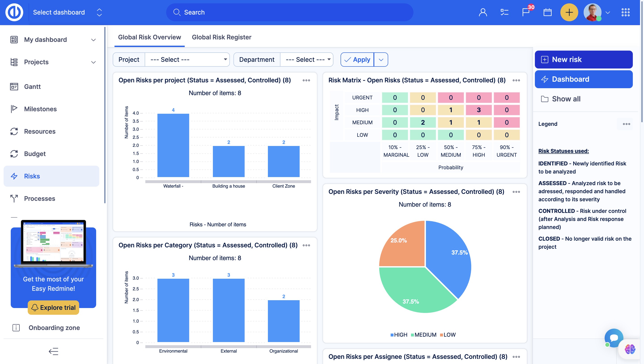The image size is (644, 364).
Task: Open the Department select dropdown
Action: coord(307,60)
